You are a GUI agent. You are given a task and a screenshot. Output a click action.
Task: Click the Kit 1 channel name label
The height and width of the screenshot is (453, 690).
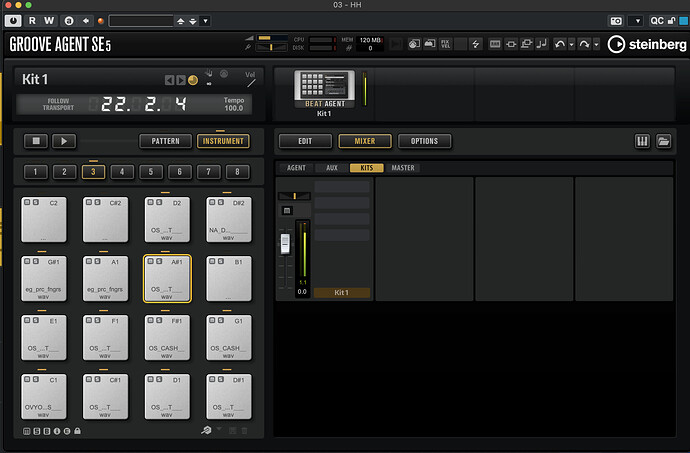(342, 292)
